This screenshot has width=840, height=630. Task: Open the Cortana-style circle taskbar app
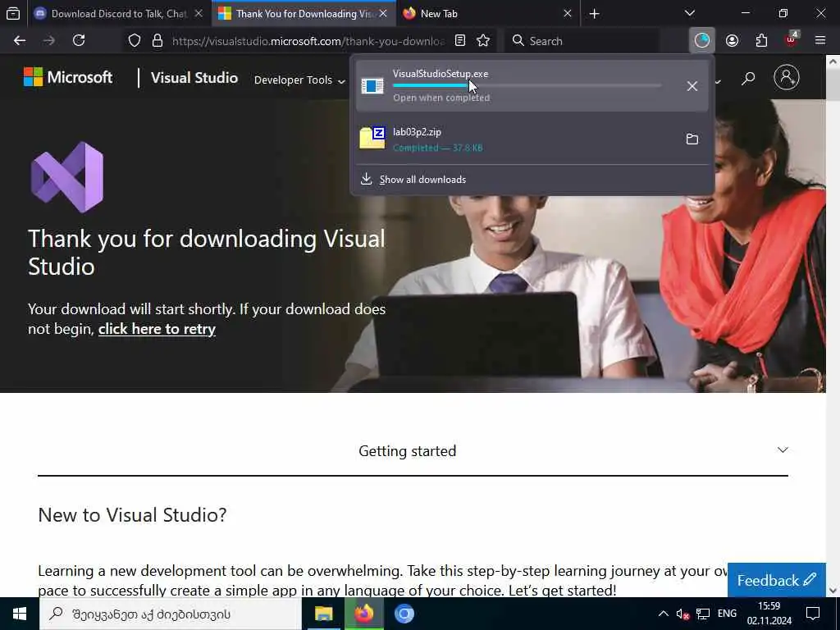(x=404, y=614)
